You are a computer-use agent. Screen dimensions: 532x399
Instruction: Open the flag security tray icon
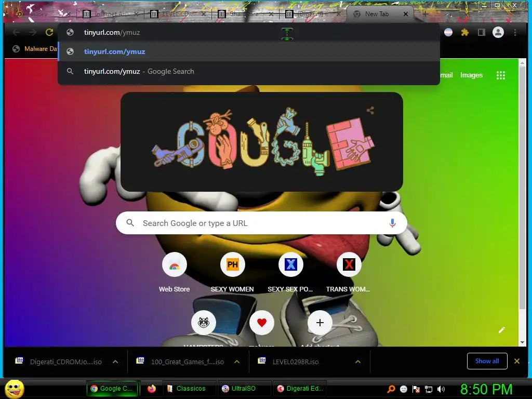[416, 389]
